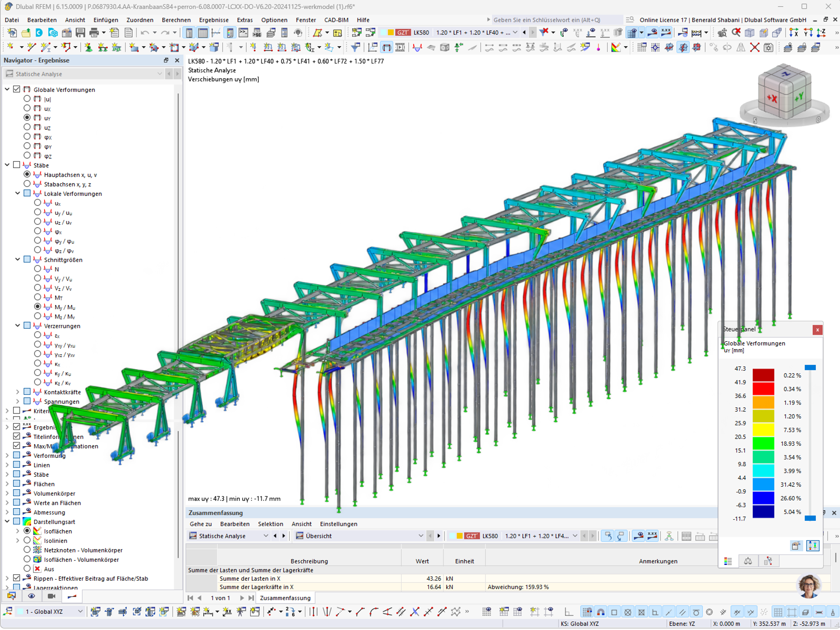Screen dimensions: 840x630
Task: Open load combination dropdown in top toolbar
Action: coord(515,33)
